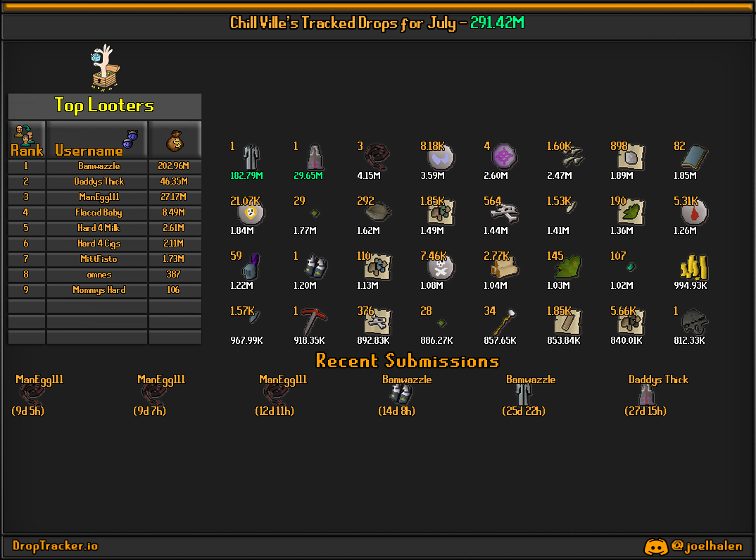Click the dark helmet icon worth 812.33K
This screenshot has height=560, width=756.
click(x=694, y=322)
